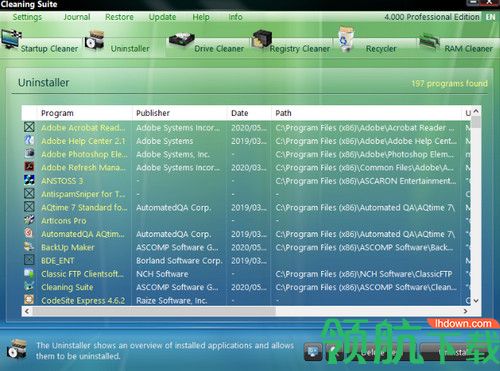Screen dimensions: 500x371
Task: Click the ANSTOSS 3 program icon
Action: (x=29, y=180)
